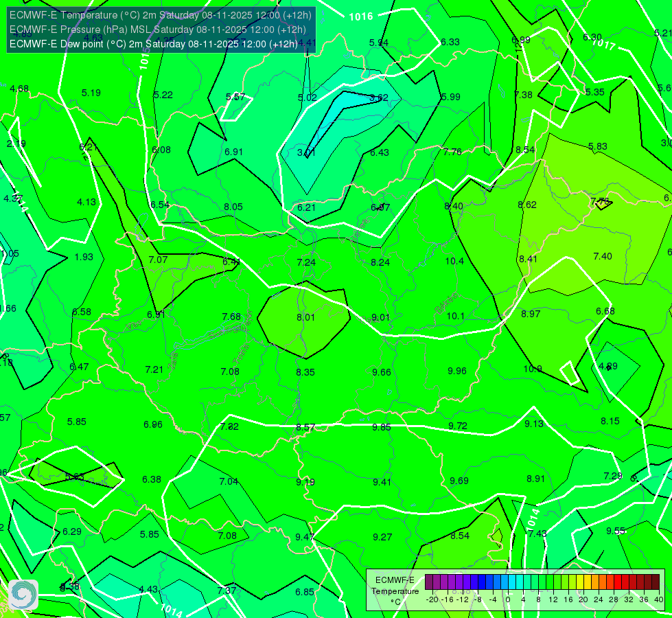Click the 5.19 temperature value

(x=91, y=93)
